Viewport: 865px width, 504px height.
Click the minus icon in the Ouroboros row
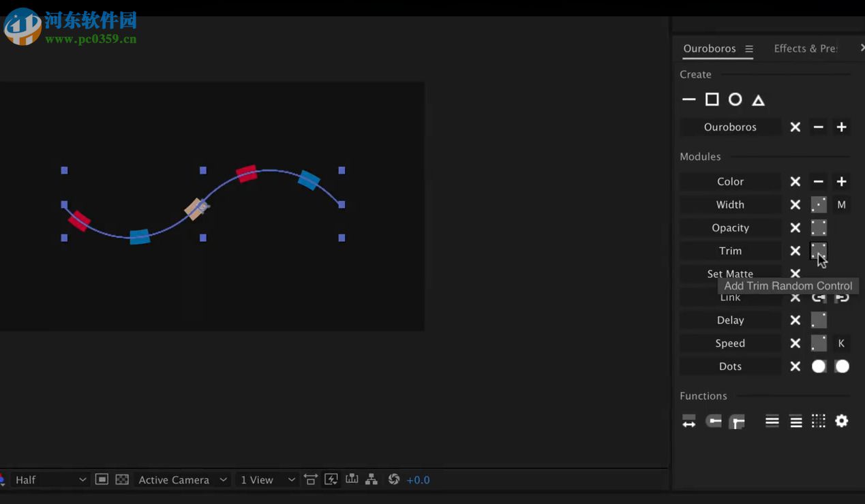[x=818, y=127]
